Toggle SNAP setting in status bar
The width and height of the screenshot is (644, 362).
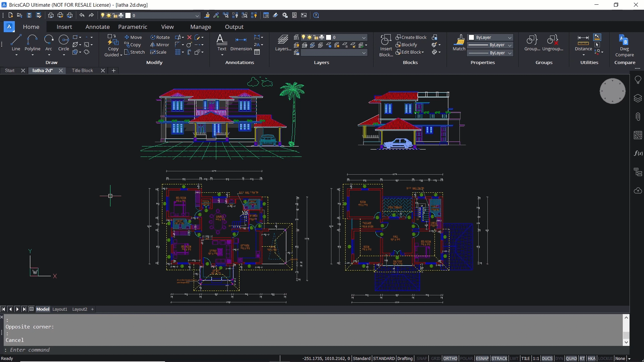tap(422, 358)
